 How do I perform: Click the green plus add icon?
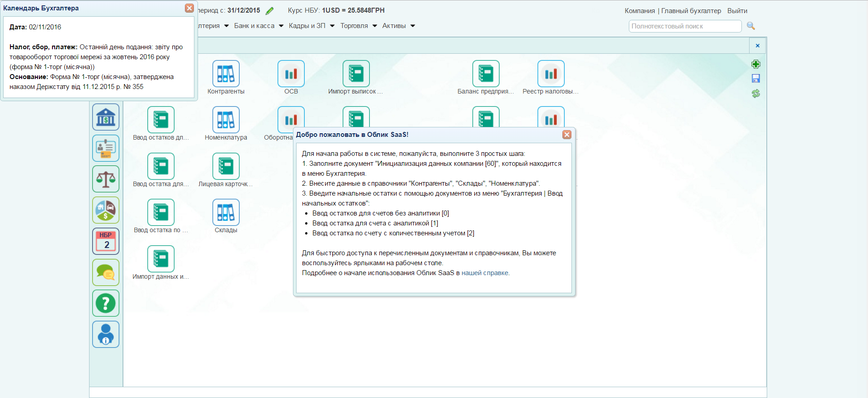(x=756, y=64)
